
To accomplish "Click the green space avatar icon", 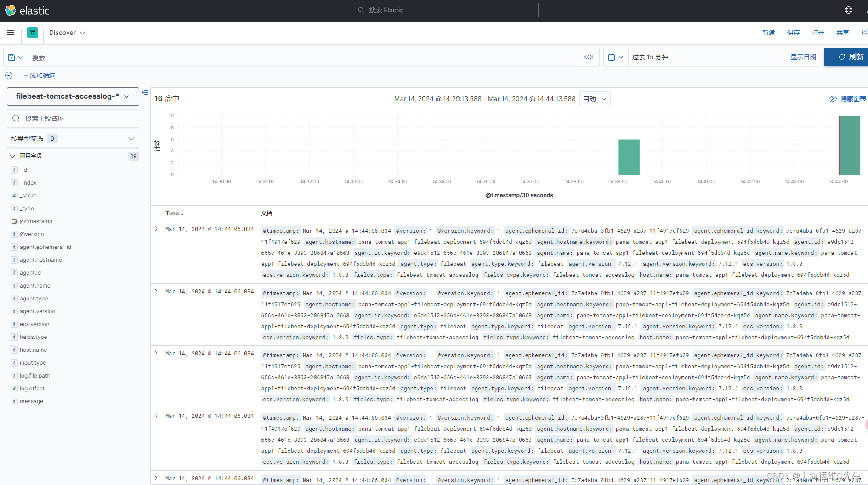I will (33, 33).
